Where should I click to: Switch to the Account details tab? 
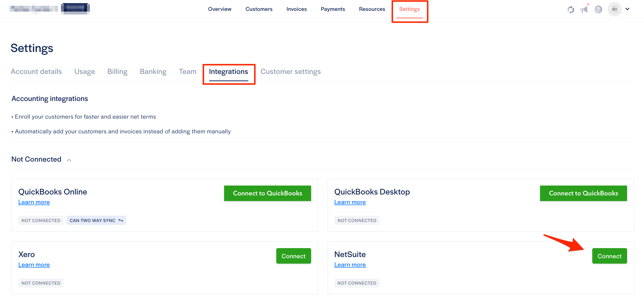pos(36,72)
